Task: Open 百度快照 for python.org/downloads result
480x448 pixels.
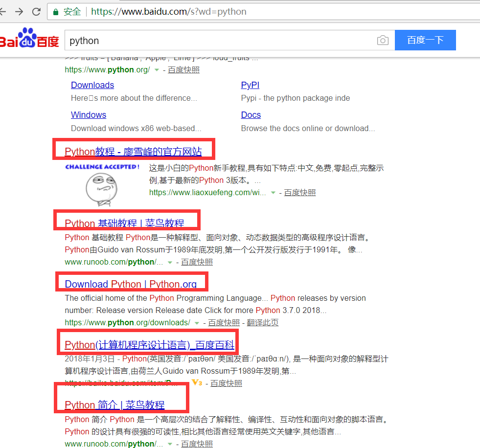Action: click(224, 322)
